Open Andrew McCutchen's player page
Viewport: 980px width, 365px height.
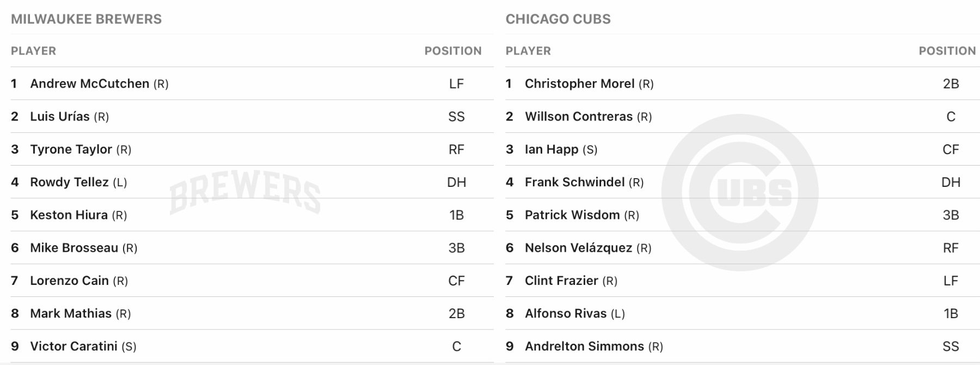tap(90, 84)
